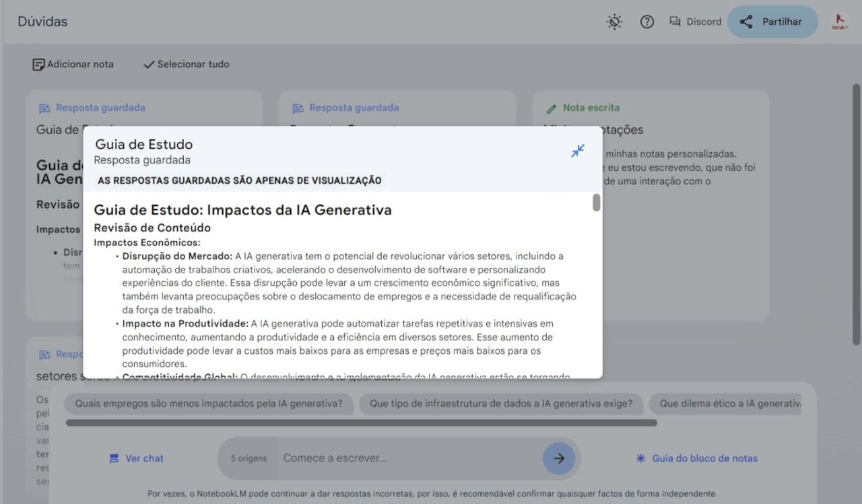Click the view-only notice banner text
The height and width of the screenshot is (504, 862).
240,180
